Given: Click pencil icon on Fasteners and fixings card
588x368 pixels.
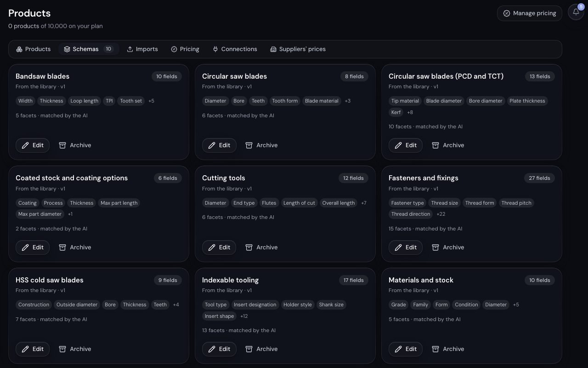Looking at the screenshot, I should [x=399, y=247].
